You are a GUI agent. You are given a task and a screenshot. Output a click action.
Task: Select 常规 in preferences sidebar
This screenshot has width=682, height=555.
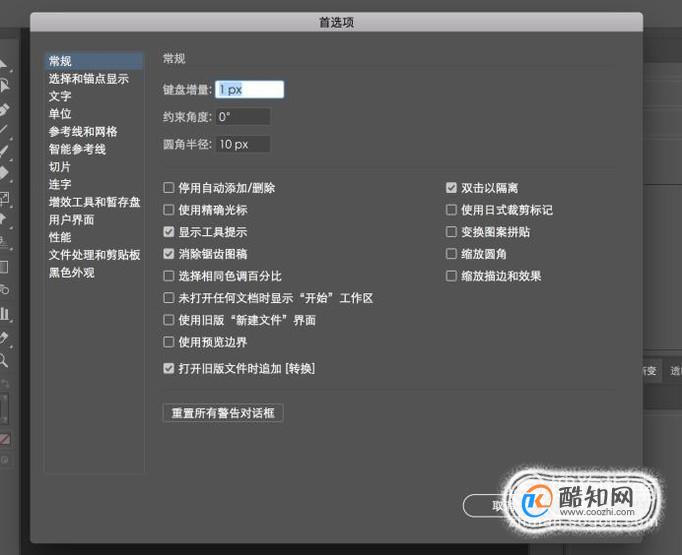tap(94, 61)
